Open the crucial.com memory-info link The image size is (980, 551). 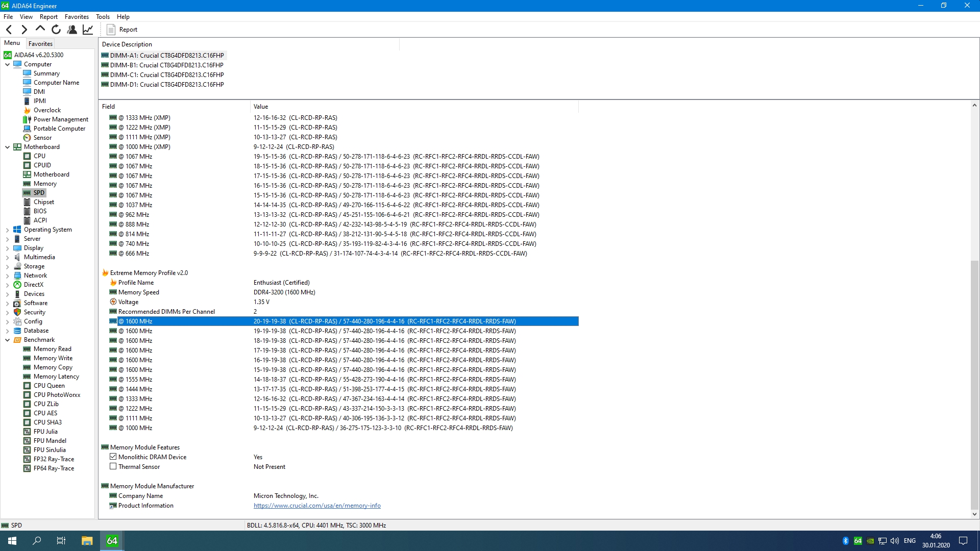click(317, 506)
